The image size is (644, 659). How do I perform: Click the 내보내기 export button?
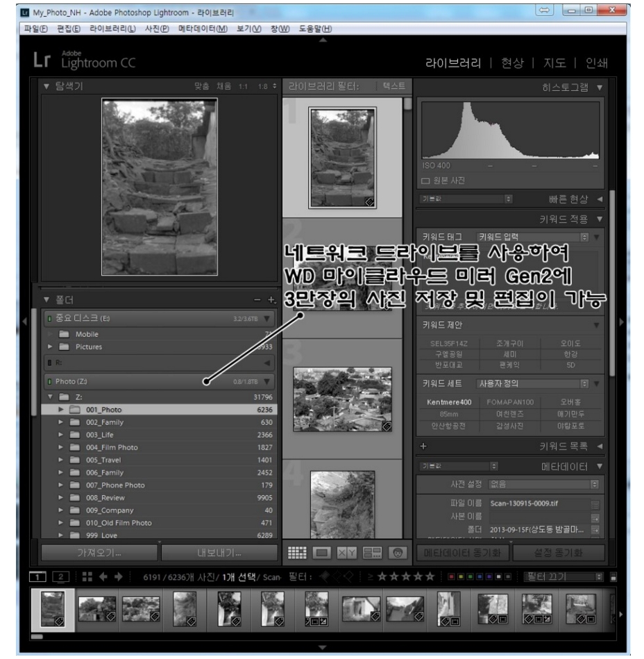(219, 553)
